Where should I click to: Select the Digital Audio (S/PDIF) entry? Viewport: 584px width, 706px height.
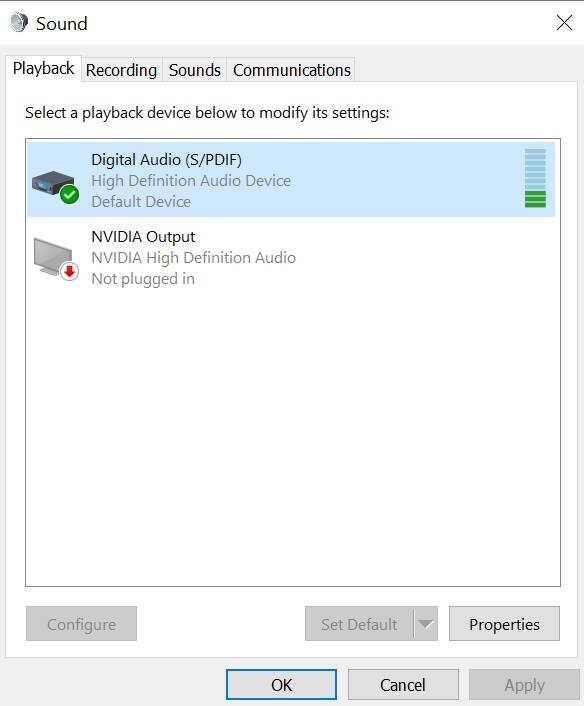click(x=291, y=180)
